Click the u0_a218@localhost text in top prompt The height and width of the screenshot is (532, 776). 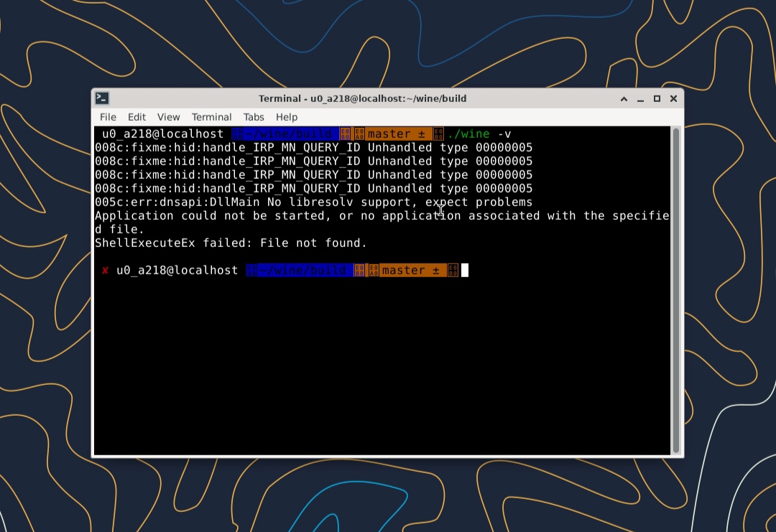coord(162,134)
